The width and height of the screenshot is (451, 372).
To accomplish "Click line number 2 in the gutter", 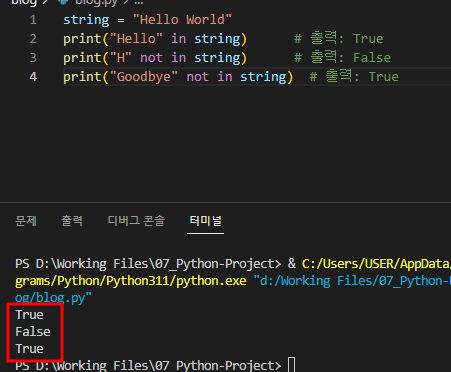I will tap(33, 39).
